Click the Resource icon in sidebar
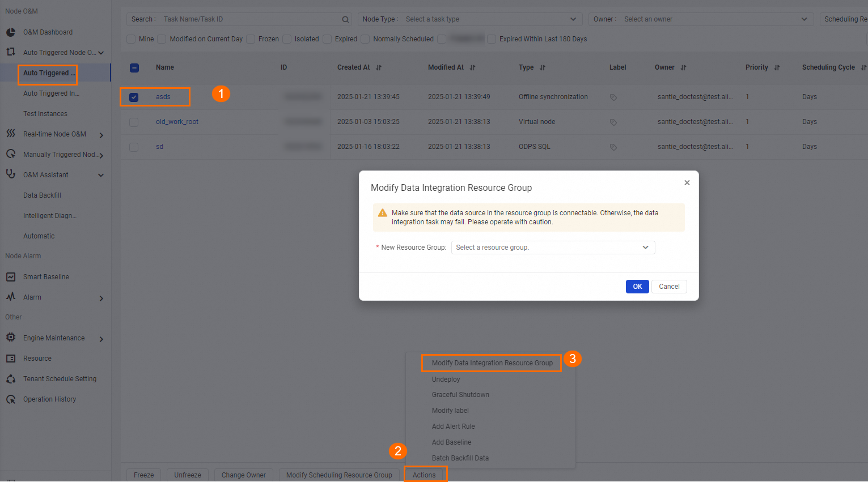Image resolution: width=868 pixels, height=482 pixels. click(x=11, y=359)
